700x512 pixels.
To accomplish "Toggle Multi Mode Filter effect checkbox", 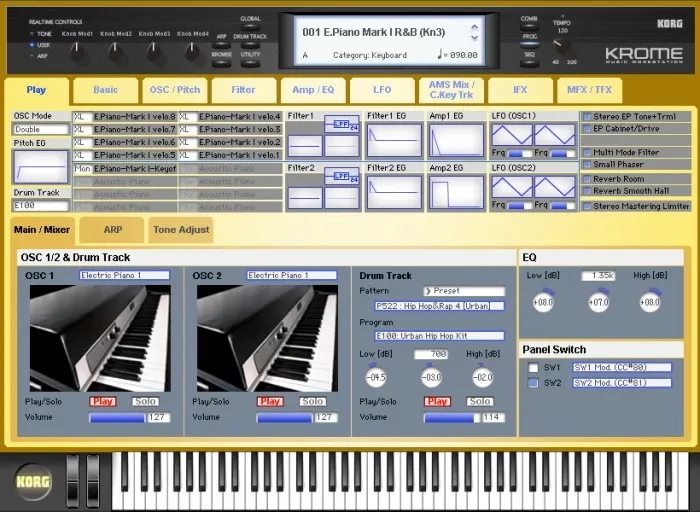I will 587,152.
